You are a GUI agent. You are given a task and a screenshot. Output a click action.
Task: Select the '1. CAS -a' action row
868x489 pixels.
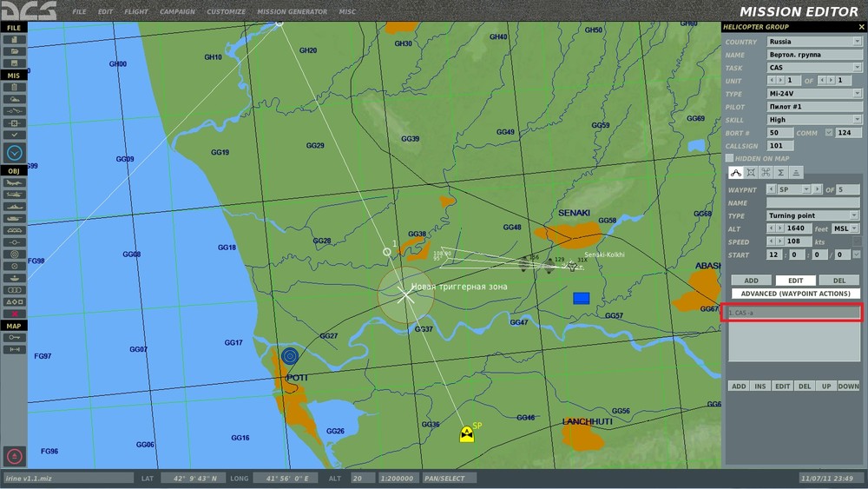793,313
